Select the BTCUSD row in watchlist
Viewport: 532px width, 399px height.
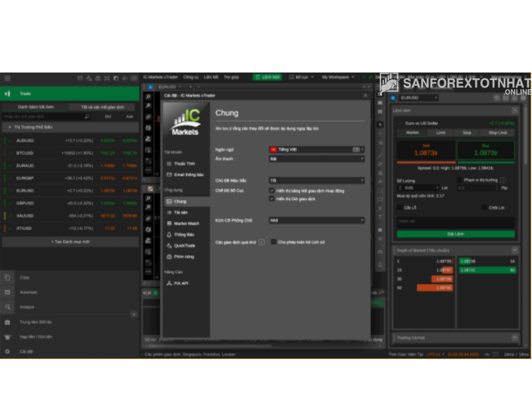[x=70, y=153]
